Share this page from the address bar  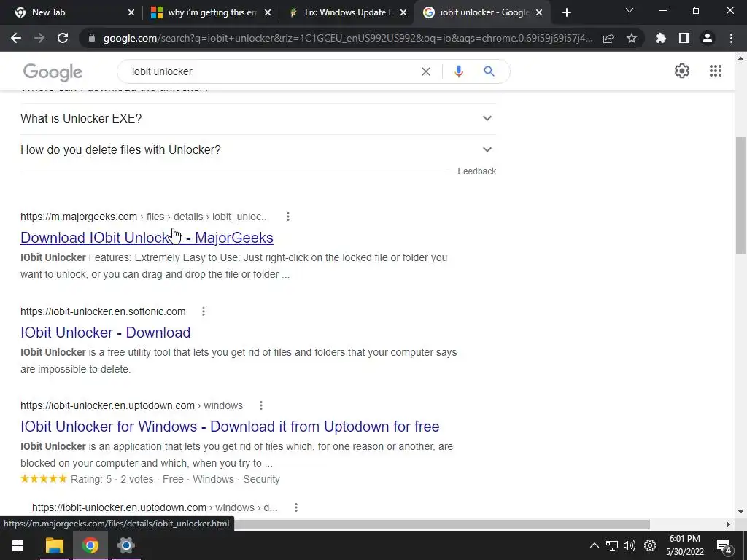click(608, 38)
